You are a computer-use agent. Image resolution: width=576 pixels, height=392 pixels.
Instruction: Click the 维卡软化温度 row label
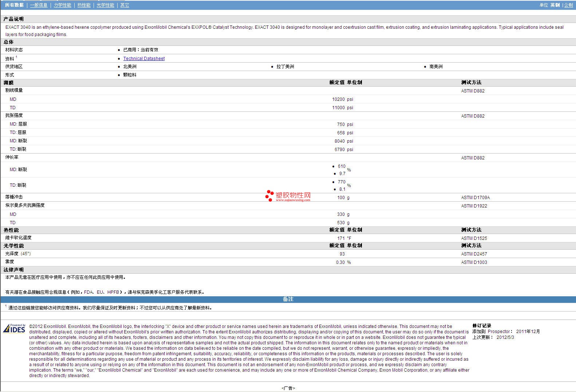coord(18,238)
